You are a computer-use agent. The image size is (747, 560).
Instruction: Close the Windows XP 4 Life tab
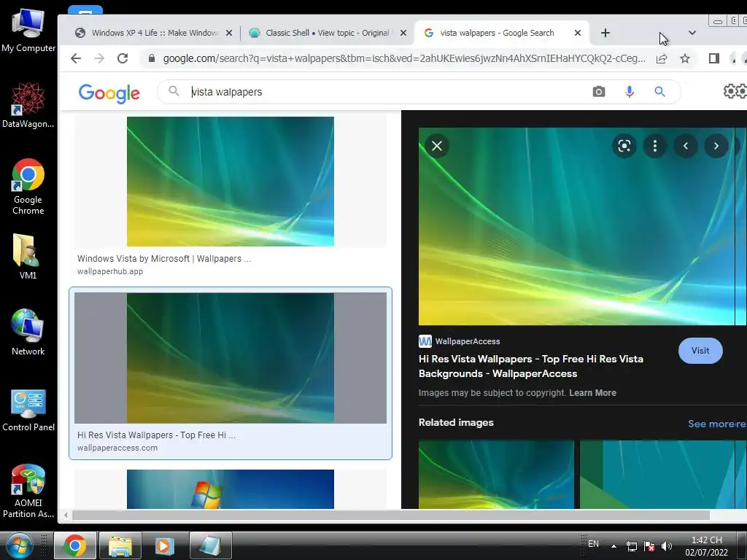pos(229,33)
